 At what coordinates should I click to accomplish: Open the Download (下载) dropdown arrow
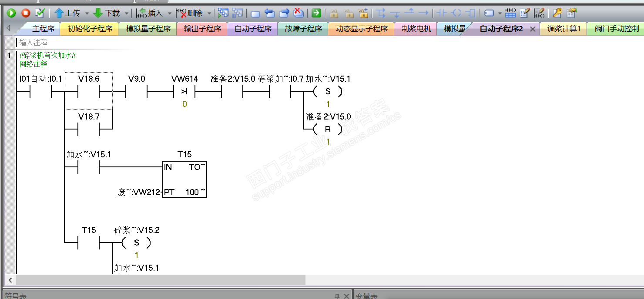coord(127,13)
